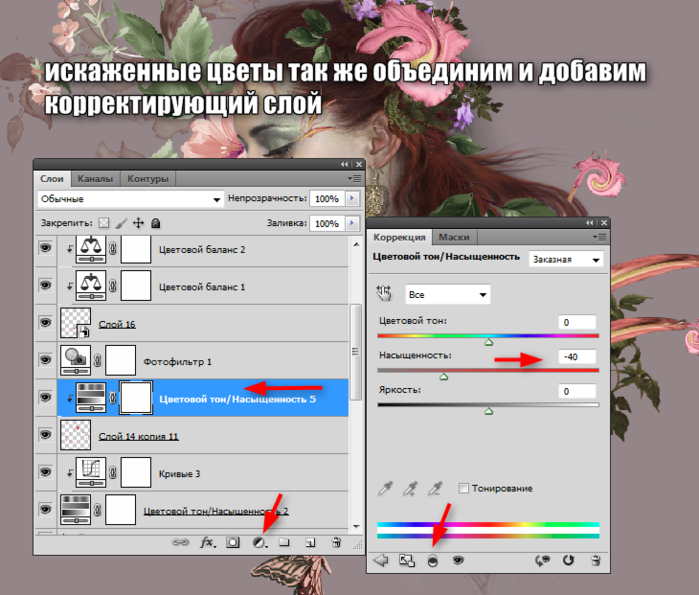The image size is (699, 595).
Task: Hide Цветовой баланс 2 layer
Action: [x=45, y=248]
